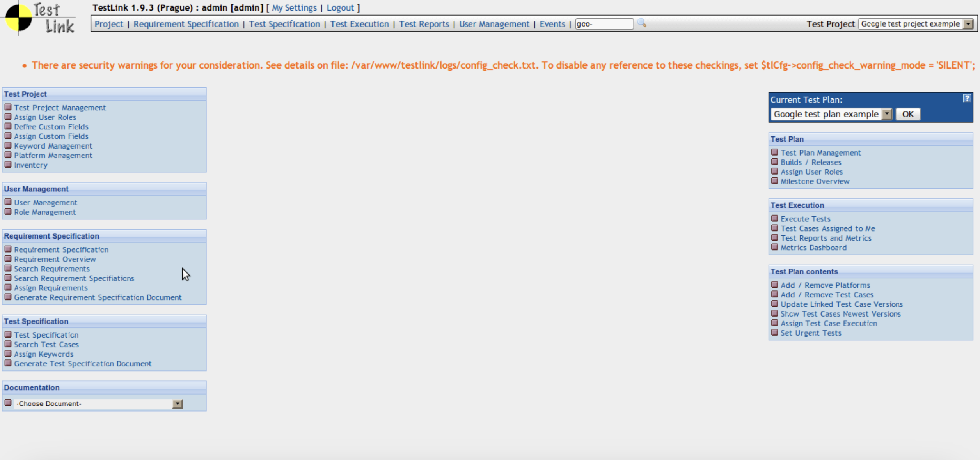Go to Test Reports menu item
This screenshot has width=980, height=460.
(x=424, y=24)
